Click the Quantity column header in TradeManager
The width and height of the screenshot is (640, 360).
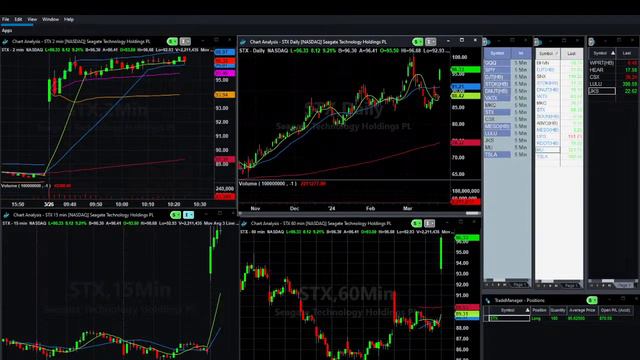click(x=558, y=311)
